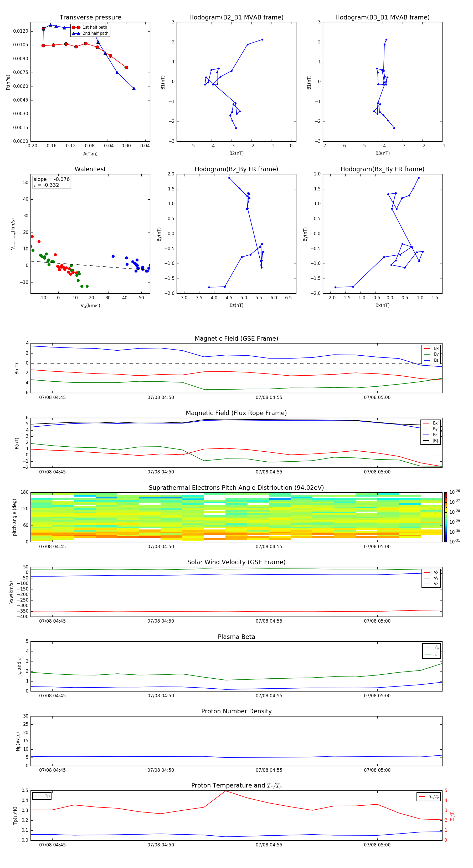Select the "slope = -0.076" annotation
This screenshot has width=473, height=868.
[x=52, y=179]
